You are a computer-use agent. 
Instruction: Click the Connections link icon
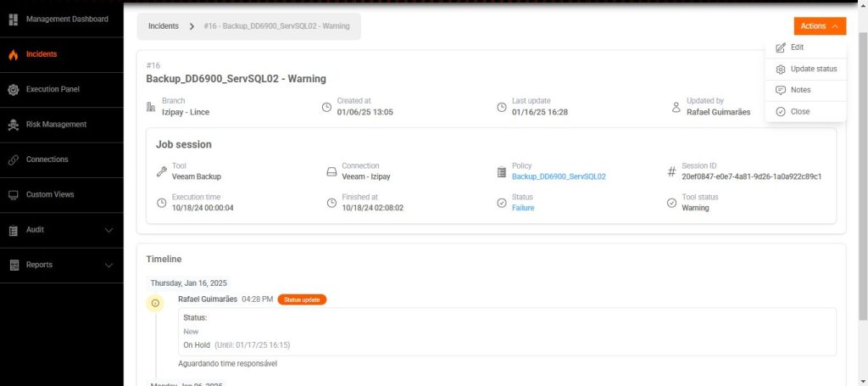(x=13, y=159)
